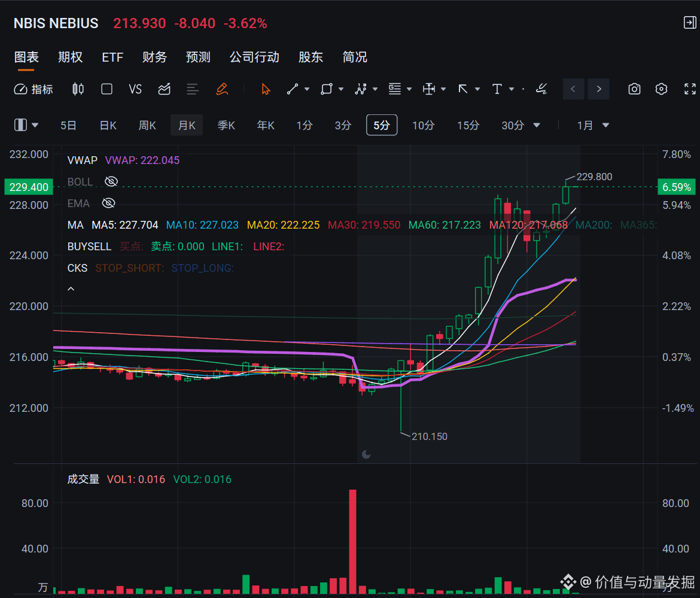Select the 5分 interval
Screen dimensions: 700x598
click(382, 126)
